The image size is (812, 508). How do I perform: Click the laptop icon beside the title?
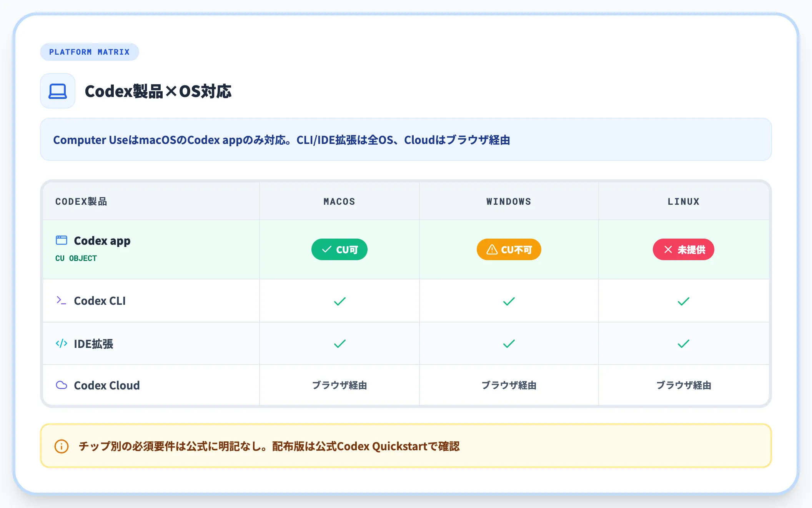coord(58,91)
